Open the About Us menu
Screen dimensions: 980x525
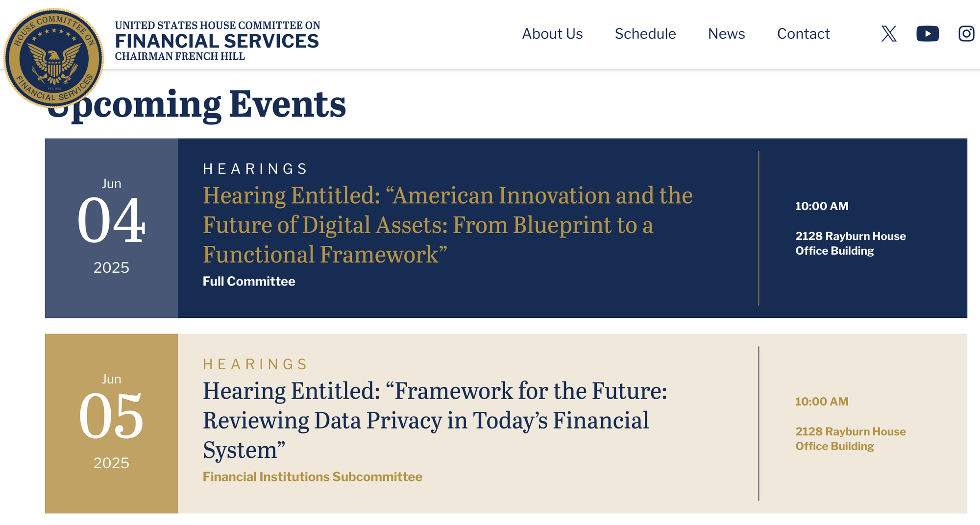(x=552, y=34)
